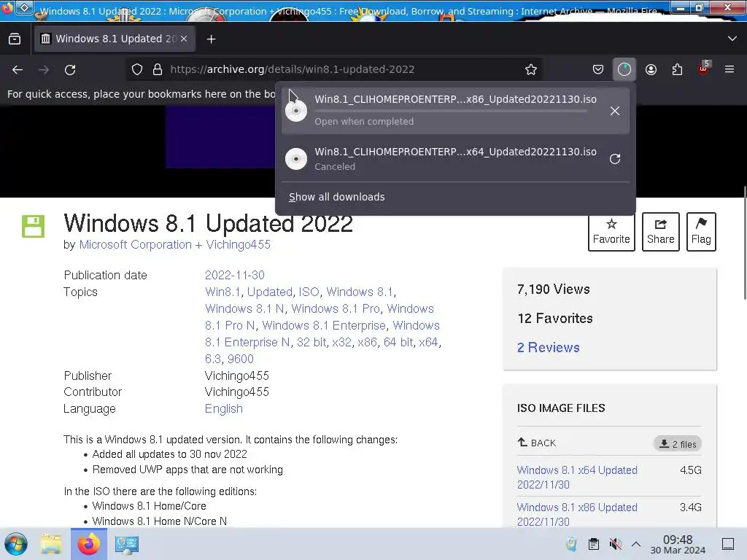This screenshot has height=560, width=747.
Task: Open the Updated topic link
Action: click(x=270, y=292)
